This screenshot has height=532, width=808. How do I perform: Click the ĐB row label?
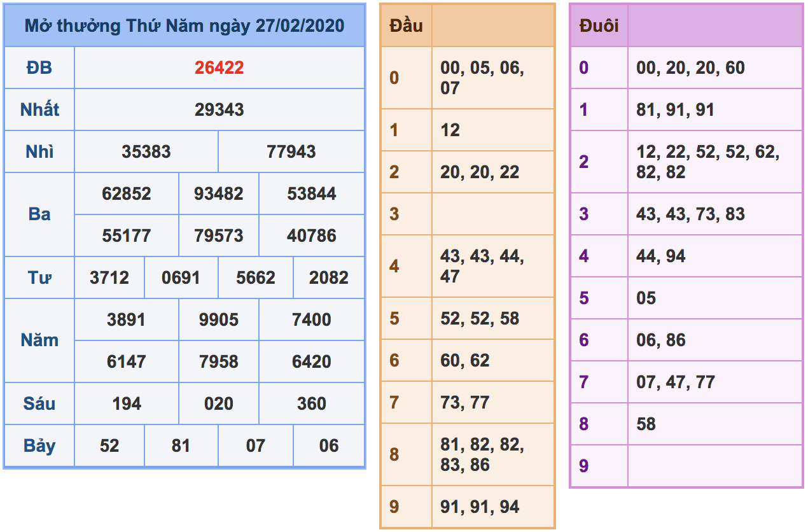click(x=39, y=67)
